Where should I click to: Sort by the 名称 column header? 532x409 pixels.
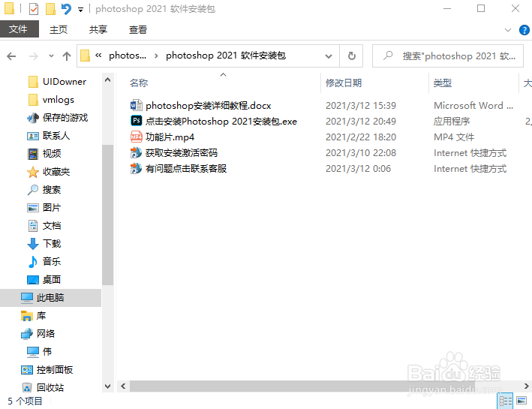pos(139,83)
